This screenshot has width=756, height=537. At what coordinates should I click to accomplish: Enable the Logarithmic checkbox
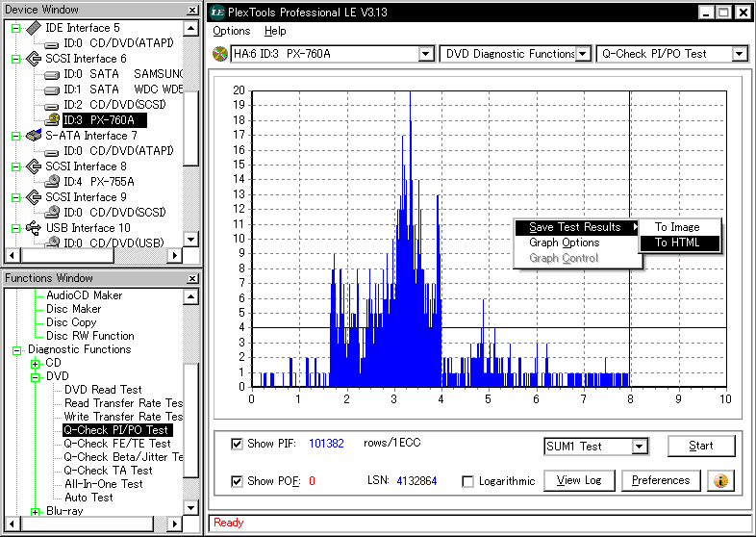[467, 481]
